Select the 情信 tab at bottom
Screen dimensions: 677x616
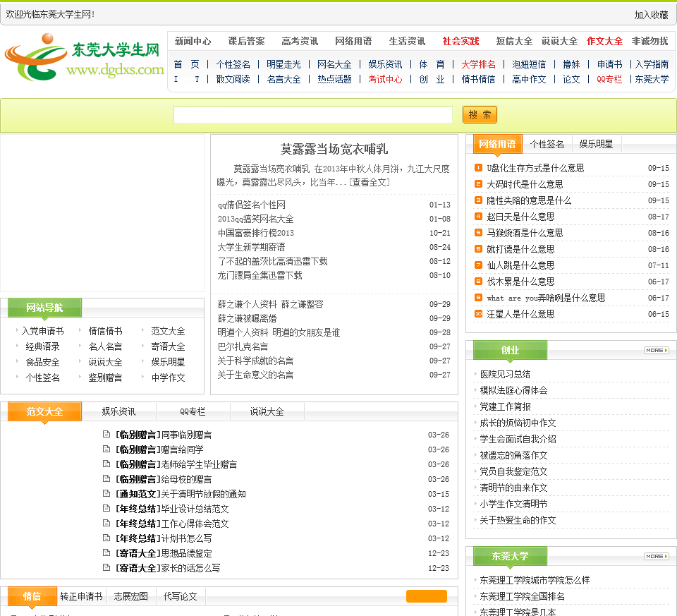pyautogui.click(x=32, y=596)
